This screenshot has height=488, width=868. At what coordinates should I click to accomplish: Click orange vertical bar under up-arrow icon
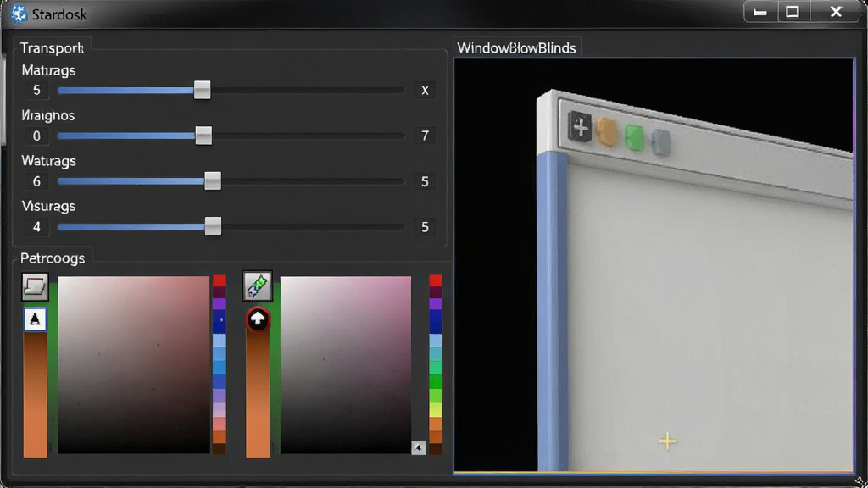tap(258, 395)
